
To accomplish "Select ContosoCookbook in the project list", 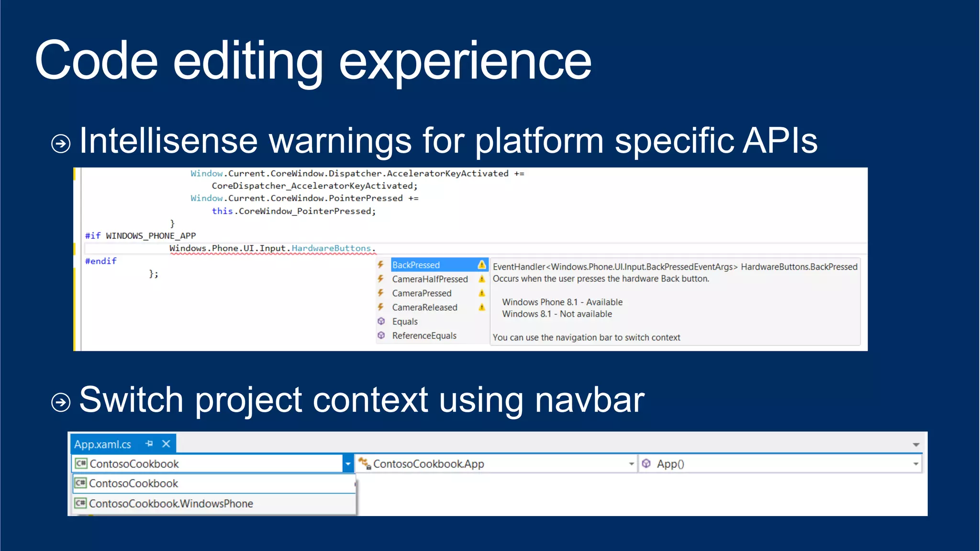I will click(x=134, y=484).
